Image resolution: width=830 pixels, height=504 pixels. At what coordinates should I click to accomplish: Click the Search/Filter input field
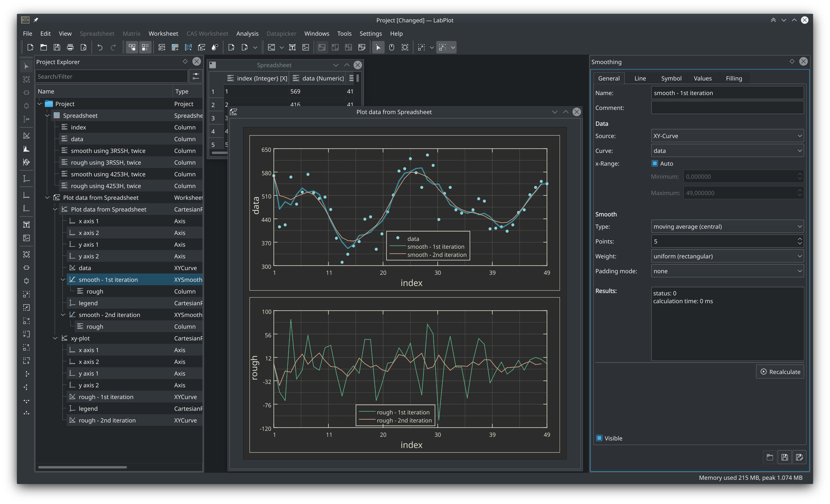click(111, 76)
